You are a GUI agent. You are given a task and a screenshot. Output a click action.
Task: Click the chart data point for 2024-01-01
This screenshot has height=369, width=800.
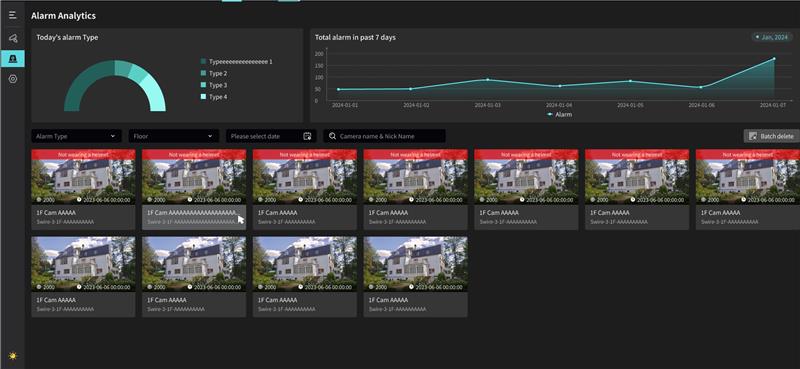(x=338, y=89)
